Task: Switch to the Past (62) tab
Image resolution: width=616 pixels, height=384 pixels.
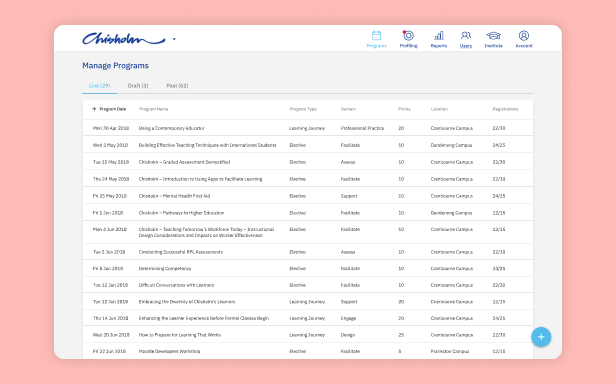Action: [x=177, y=86]
